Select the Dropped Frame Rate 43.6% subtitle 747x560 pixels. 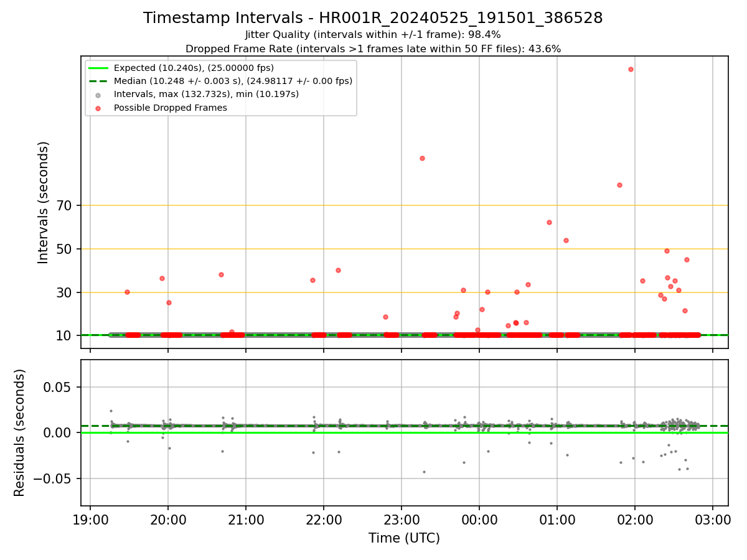[x=373, y=49]
